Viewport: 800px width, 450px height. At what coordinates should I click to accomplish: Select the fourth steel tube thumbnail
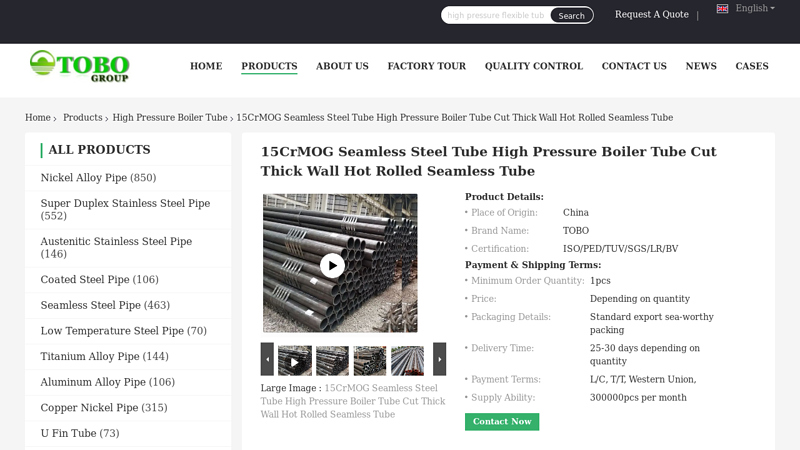pos(408,361)
